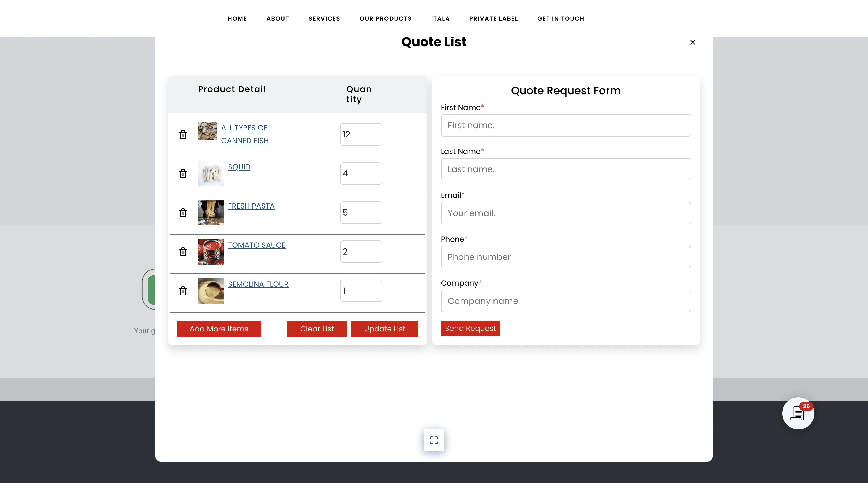This screenshot has height=483, width=868.
Task: Submit with Send Request button
Action: (x=470, y=329)
